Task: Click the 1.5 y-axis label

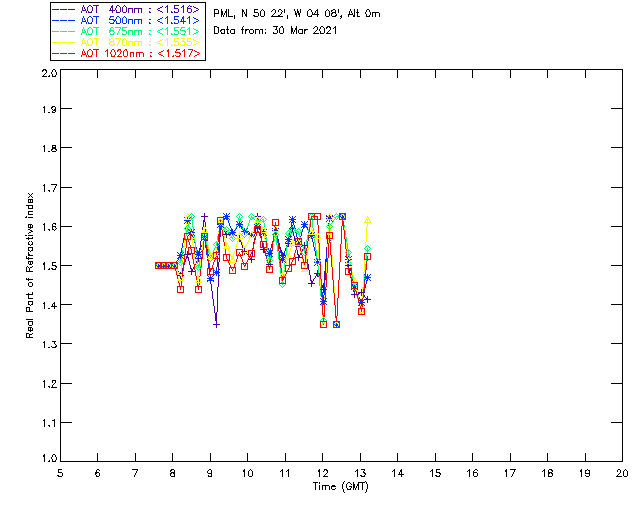Action: (49, 266)
